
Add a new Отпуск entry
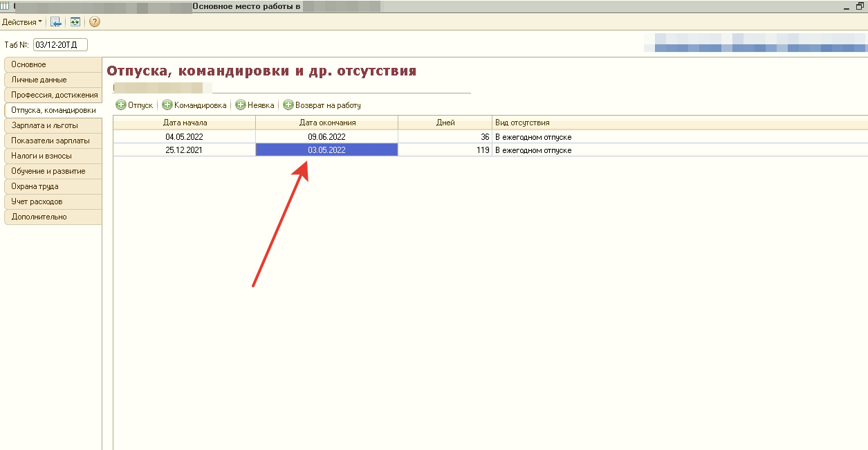coord(135,105)
